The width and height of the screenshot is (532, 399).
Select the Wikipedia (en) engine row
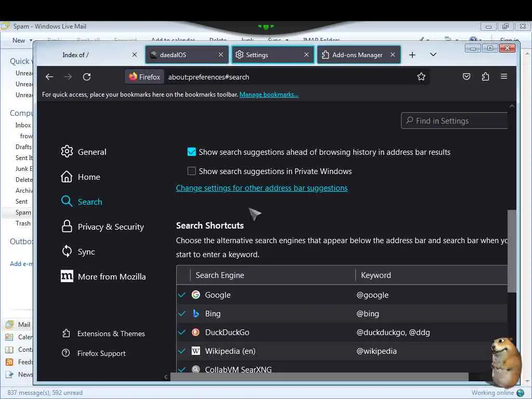pos(342,351)
